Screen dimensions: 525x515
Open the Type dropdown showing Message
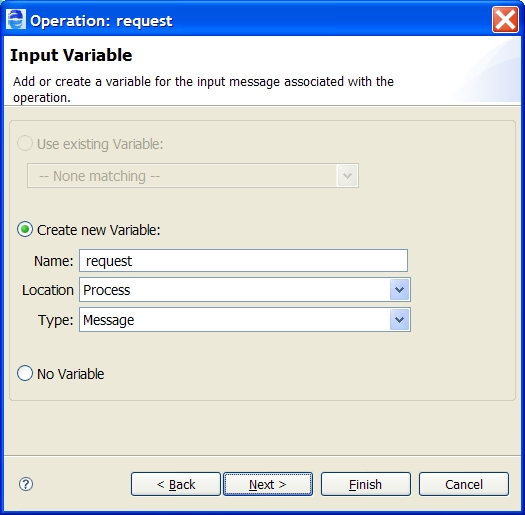coord(245,320)
